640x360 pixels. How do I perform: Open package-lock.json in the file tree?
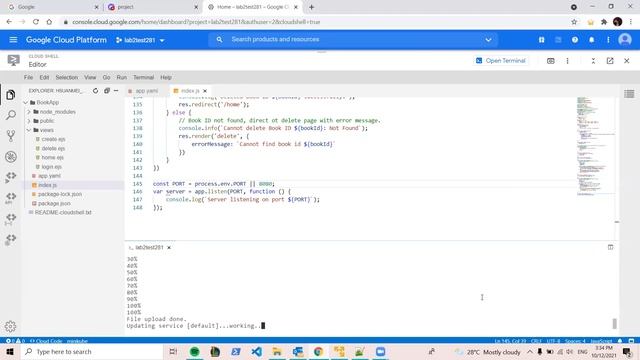pos(60,194)
